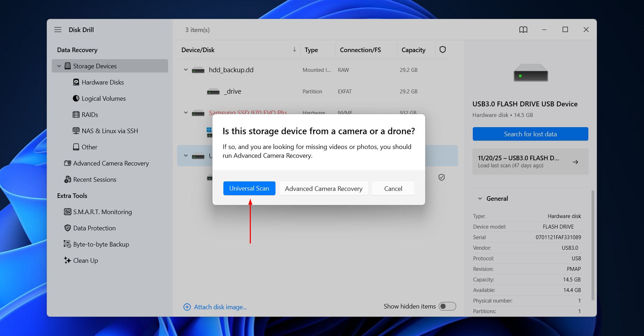Select Logical Volumes in the sidebar
This screenshot has width=644, height=336.
pyautogui.click(x=104, y=98)
